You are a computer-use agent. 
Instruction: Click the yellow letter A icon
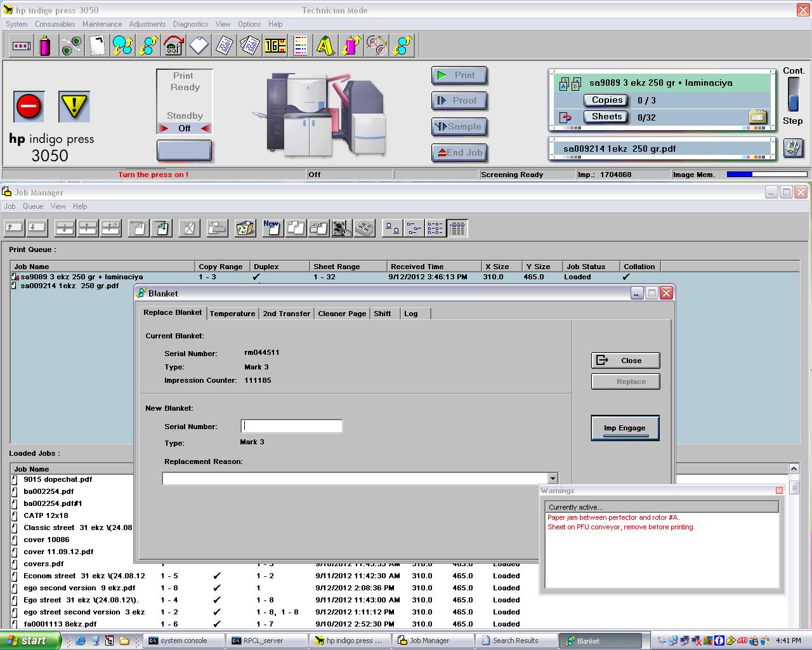[x=325, y=46]
